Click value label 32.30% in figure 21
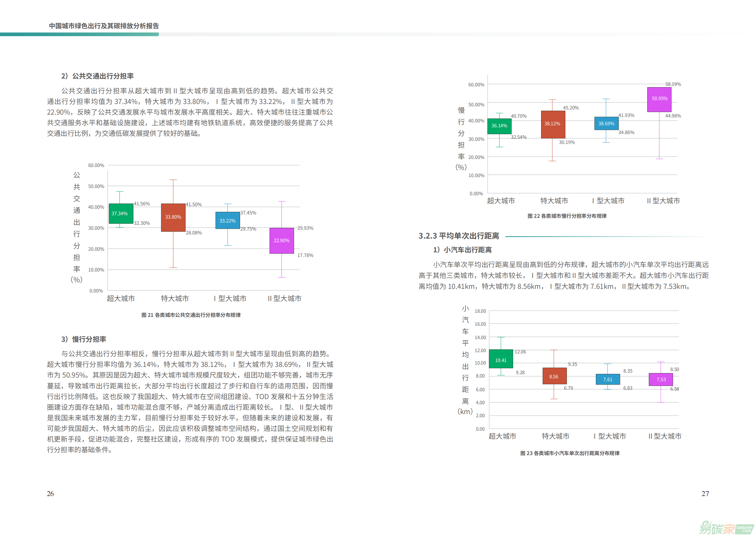The image size is (756, 537). [x=142, y=223]
